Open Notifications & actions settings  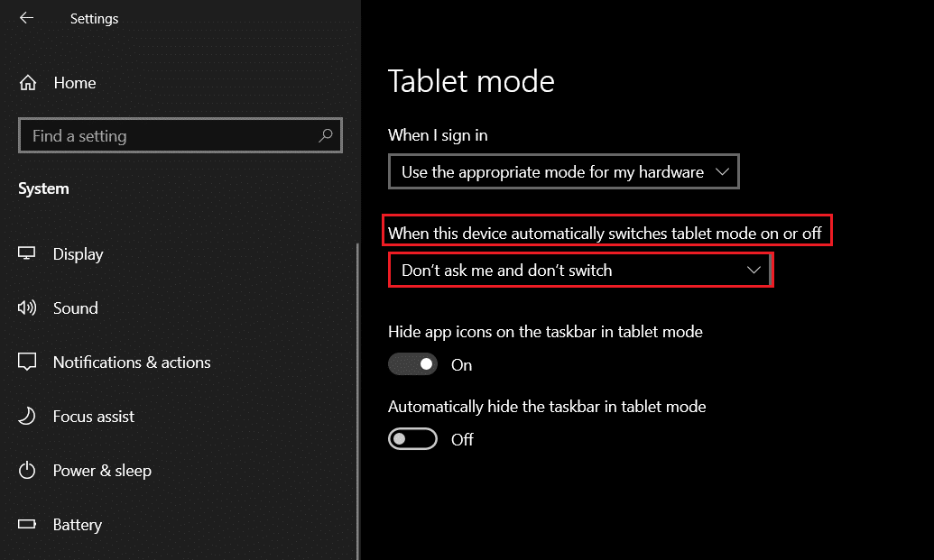(132, 363)
